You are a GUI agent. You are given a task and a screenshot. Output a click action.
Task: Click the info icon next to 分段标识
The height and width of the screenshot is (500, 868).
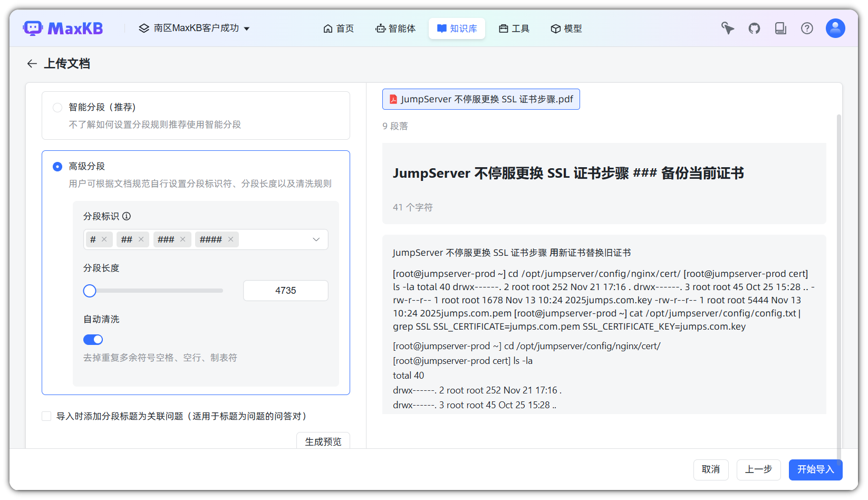[127, 216]
